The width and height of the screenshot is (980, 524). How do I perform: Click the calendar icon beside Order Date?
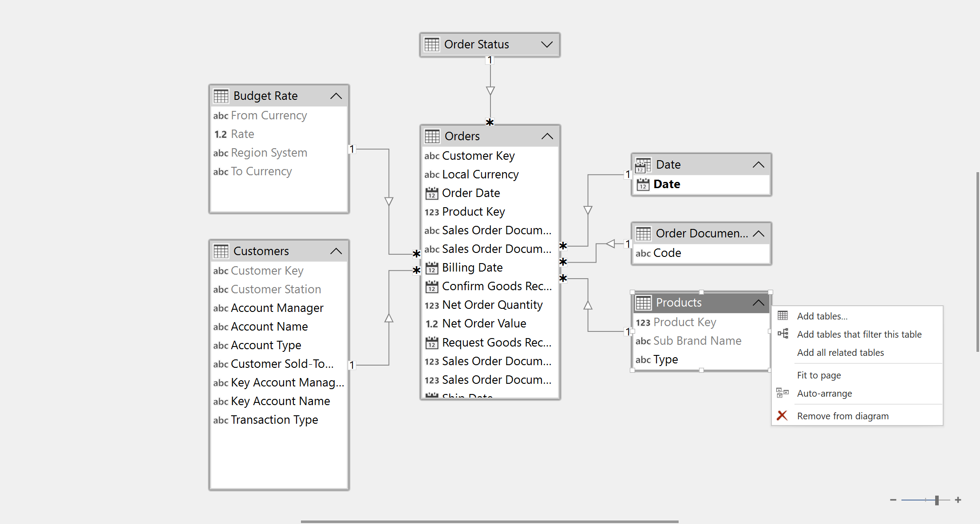[431, 193]
